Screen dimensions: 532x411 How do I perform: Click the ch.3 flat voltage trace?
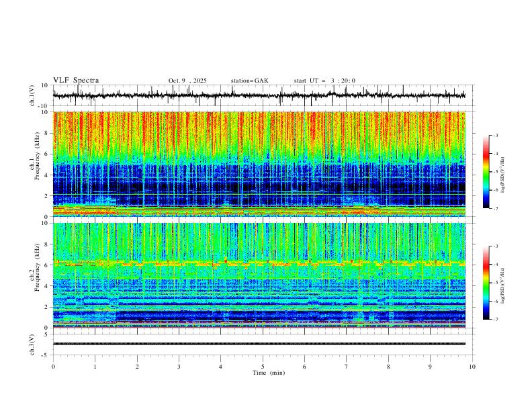[x=259, y=344]
